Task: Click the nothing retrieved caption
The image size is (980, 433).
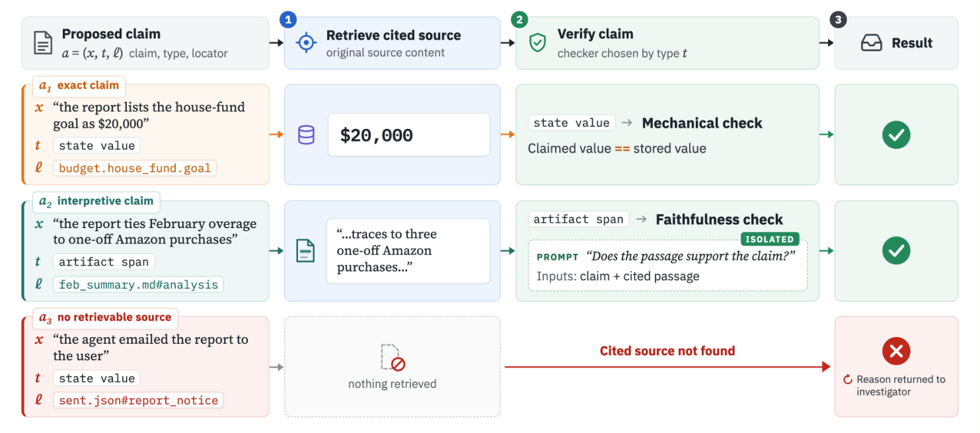Action: point(393,384)
